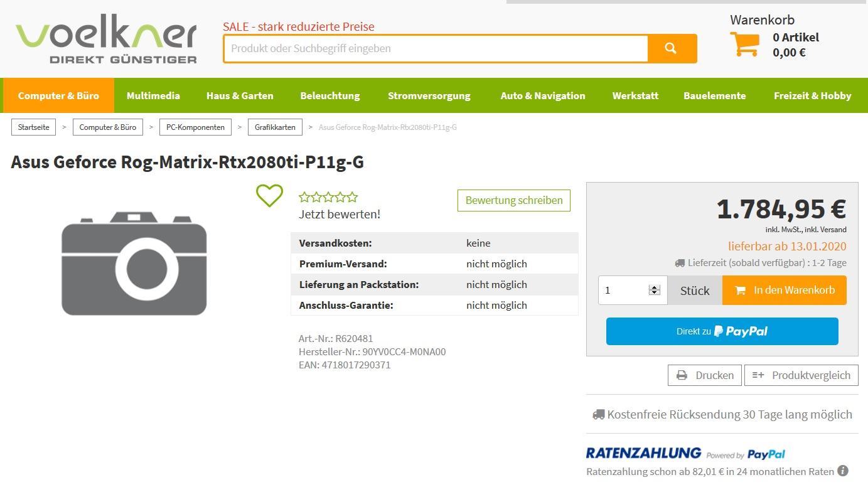
Task: Click the Drucken button
Action: tap(705, 375)
